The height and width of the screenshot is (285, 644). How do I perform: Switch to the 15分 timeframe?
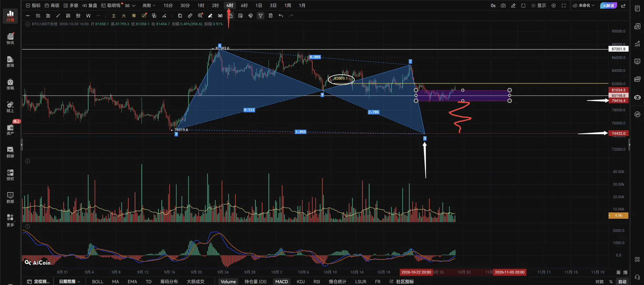point(168,6)
